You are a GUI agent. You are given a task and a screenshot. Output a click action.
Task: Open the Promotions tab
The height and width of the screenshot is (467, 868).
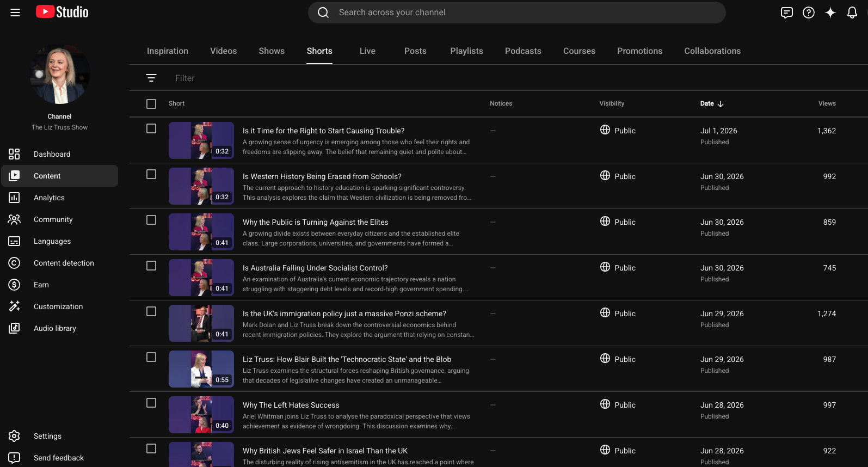coord(639,51)
